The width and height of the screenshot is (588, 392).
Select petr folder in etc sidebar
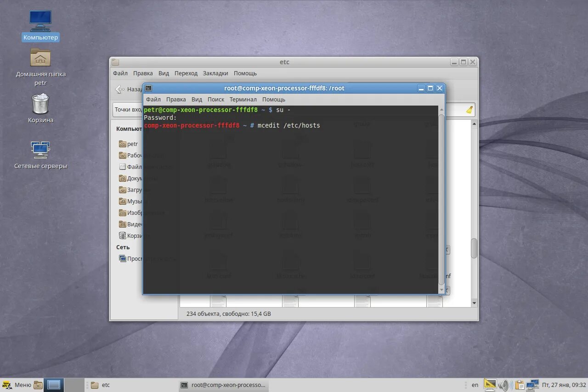click(x=128, y=144)
